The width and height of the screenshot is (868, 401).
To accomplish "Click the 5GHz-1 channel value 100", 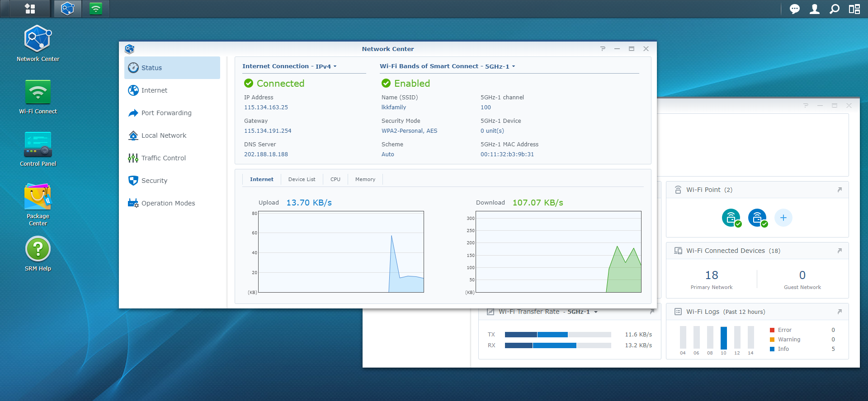I will click(x=486, y=107).
